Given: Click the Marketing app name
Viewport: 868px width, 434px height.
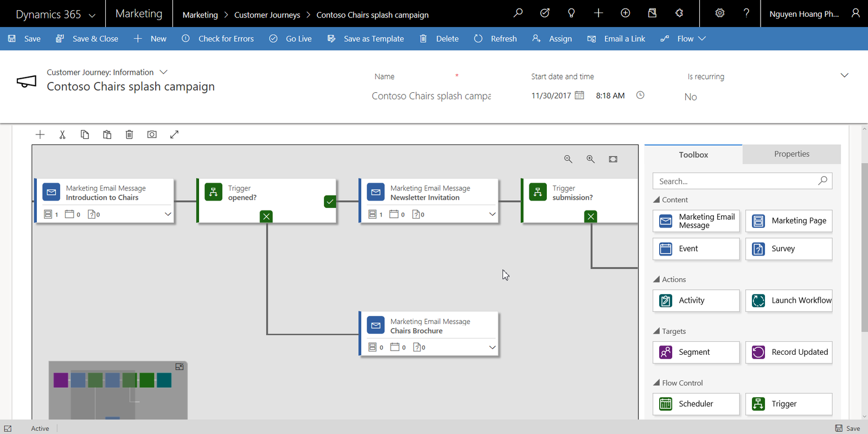Looking at the screenshot, I should coord(139,14).
